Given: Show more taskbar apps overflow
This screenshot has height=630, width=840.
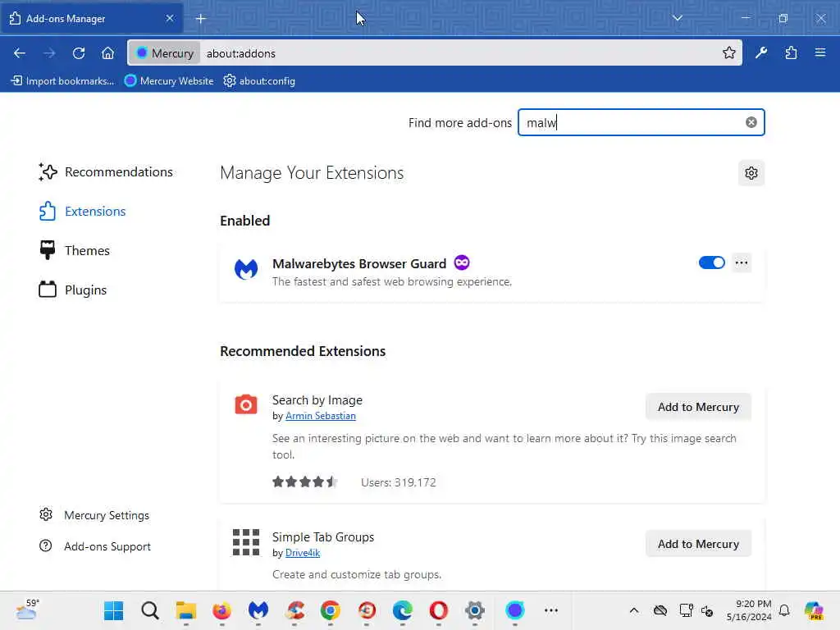Looking at the screenshot, I should coord(550,610).
